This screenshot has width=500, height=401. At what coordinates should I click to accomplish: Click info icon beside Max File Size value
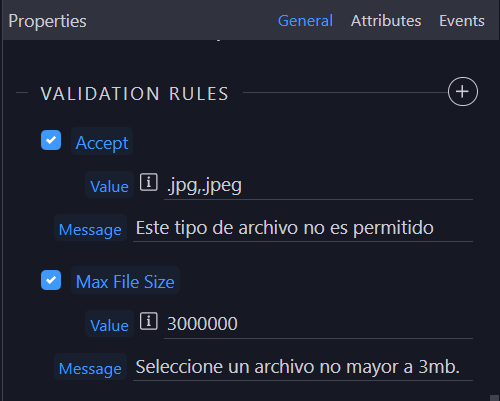pyautogui.click(x=149, y=321)
